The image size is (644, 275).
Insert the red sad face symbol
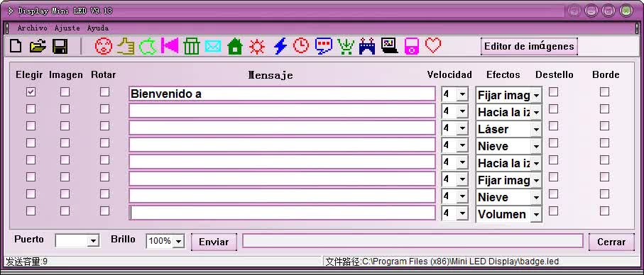103,46
